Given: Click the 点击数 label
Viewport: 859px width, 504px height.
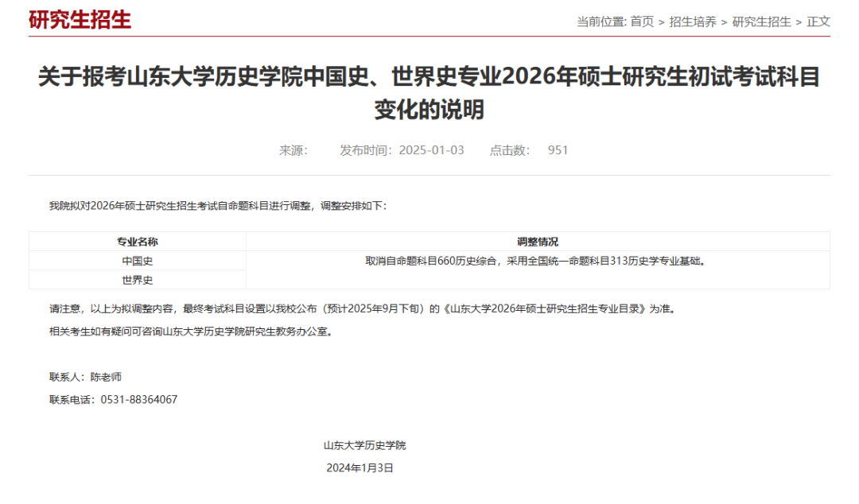Looking at the screenshot, I should pos(510,150).
